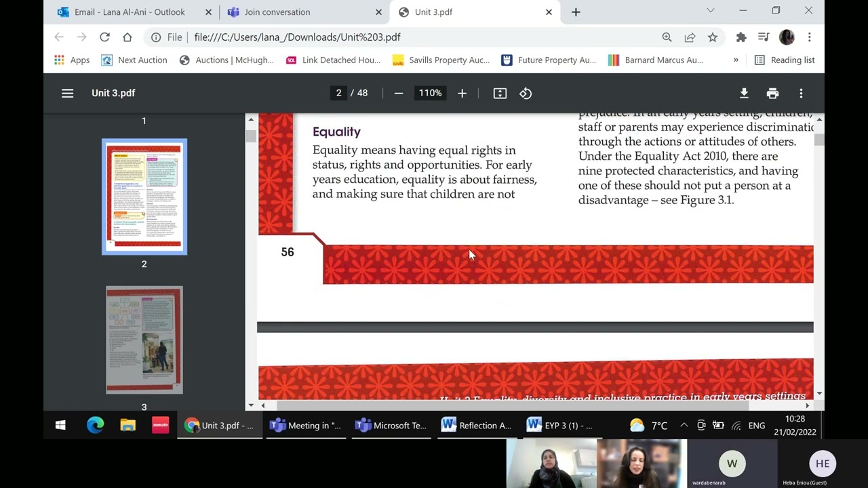Image resolution: width=868 pixels, height=488 pixels.
Task: Open the Chrome profile avatar
Action: coord(787,37)
